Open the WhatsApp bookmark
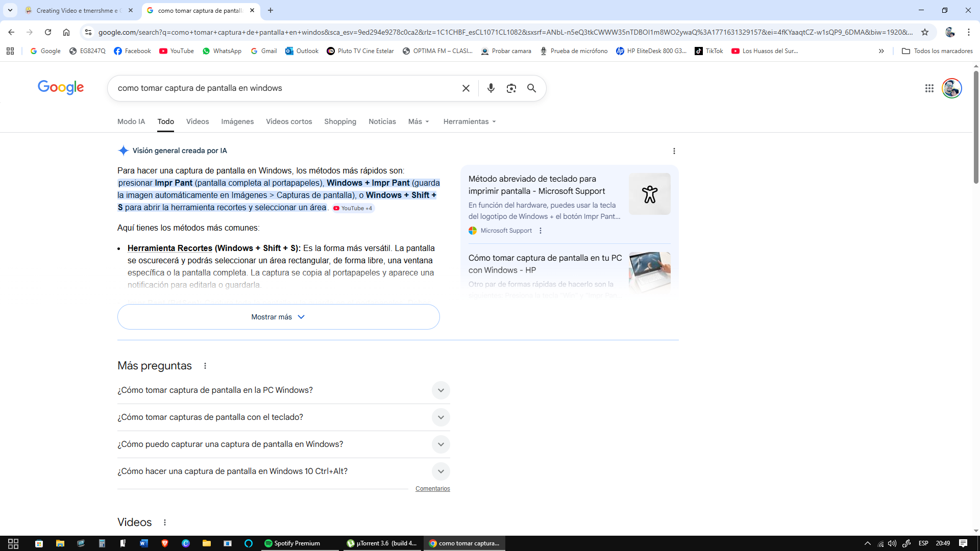The width and height of the screenshot is (980, 551). (x=222, y=51)
